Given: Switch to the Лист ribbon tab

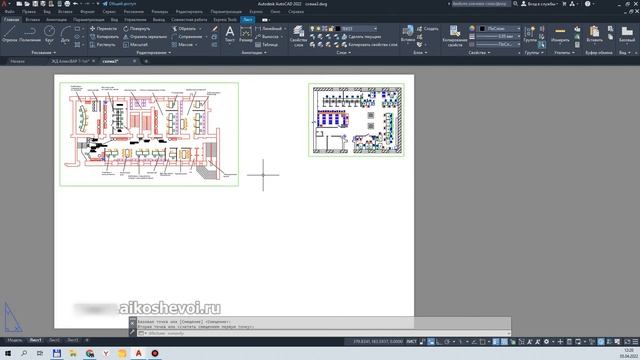Looking at the screenshot, I should pos(247,20).
